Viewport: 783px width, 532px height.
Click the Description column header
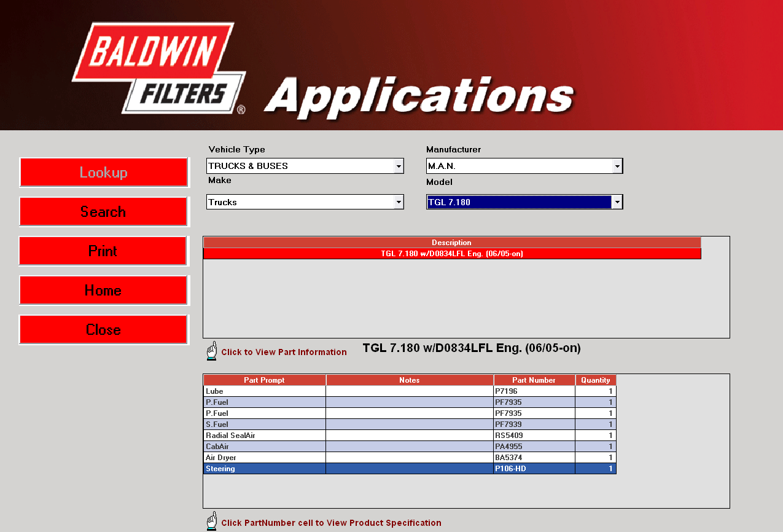452,243
